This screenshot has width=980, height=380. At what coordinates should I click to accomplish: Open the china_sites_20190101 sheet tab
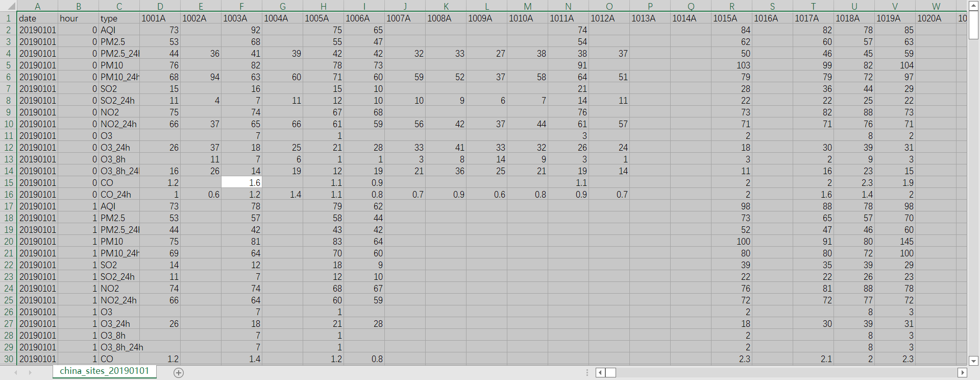pyautogui.click(x=105, y=371)
